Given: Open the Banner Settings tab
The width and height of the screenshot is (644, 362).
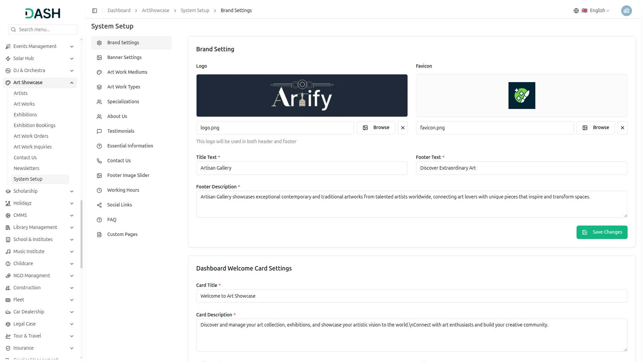Looking at the screenshot, I should [124, 58].
